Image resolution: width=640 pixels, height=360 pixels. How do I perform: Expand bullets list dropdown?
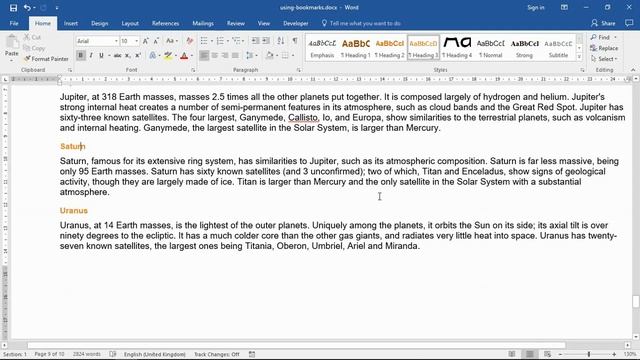coord(212,41)
